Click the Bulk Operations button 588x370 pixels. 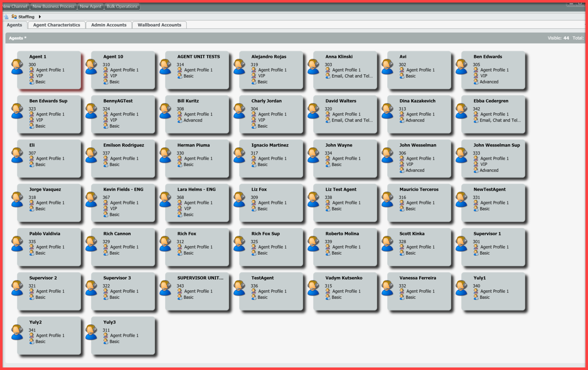122,7
